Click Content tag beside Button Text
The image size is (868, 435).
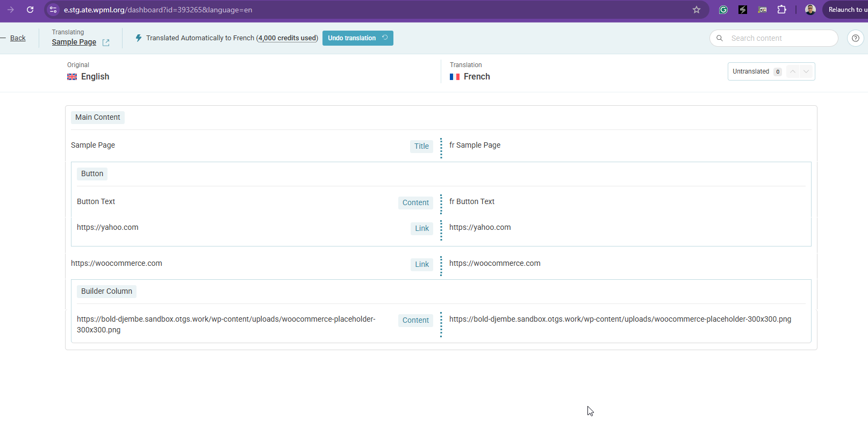415,202
